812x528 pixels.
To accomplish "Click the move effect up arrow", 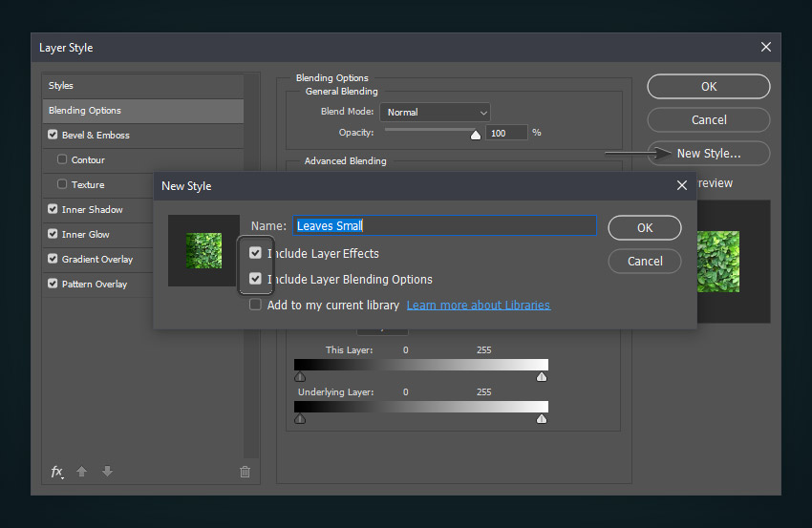I will click(x=82, y=472).
